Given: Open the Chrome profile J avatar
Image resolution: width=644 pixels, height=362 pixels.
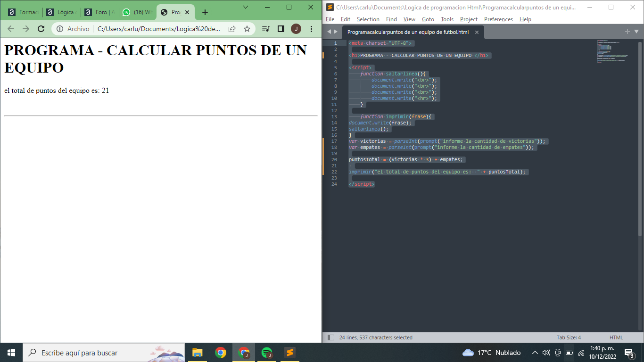Looking at the screenshot, I should [x=296, y=29].
